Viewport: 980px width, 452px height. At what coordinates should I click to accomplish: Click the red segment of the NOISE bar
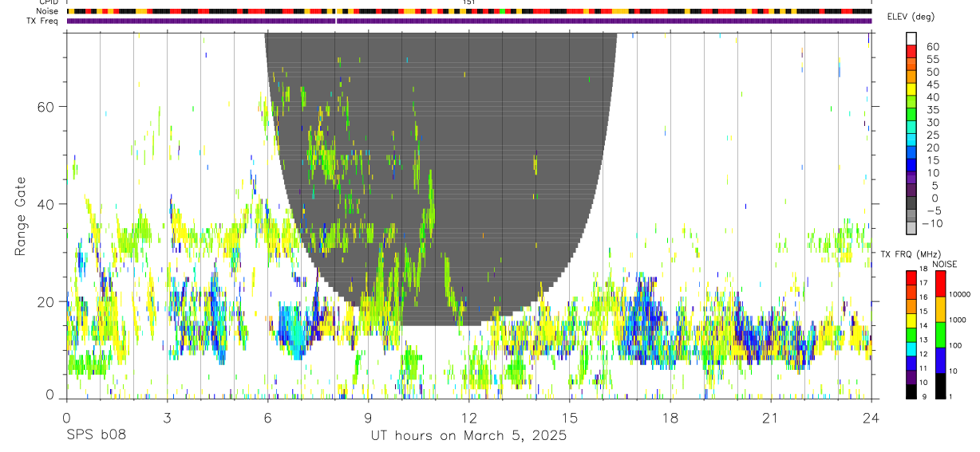point(940,284)
